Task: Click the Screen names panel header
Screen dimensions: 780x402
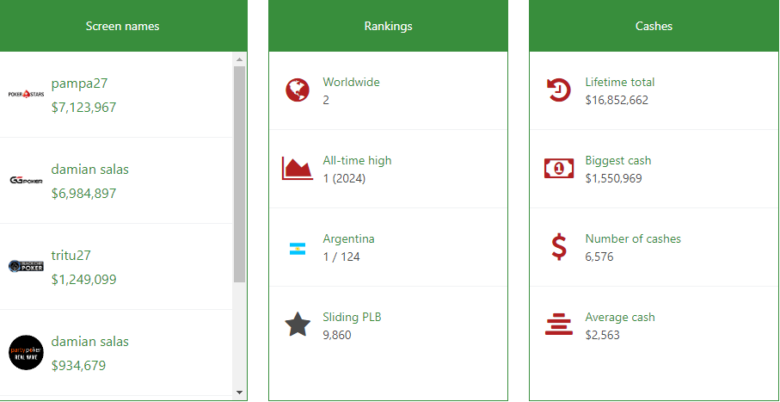Action: (122, 26)
